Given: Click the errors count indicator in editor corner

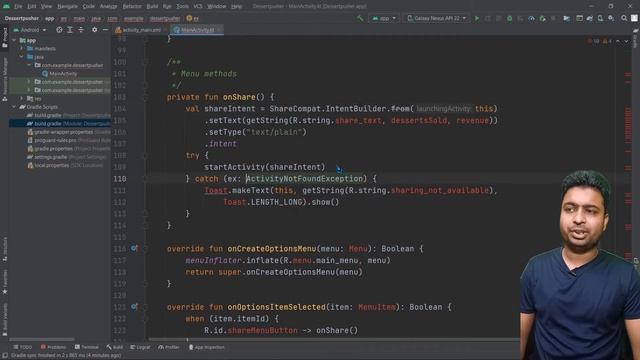Looking at the screenshot, I should coord(594,41).
